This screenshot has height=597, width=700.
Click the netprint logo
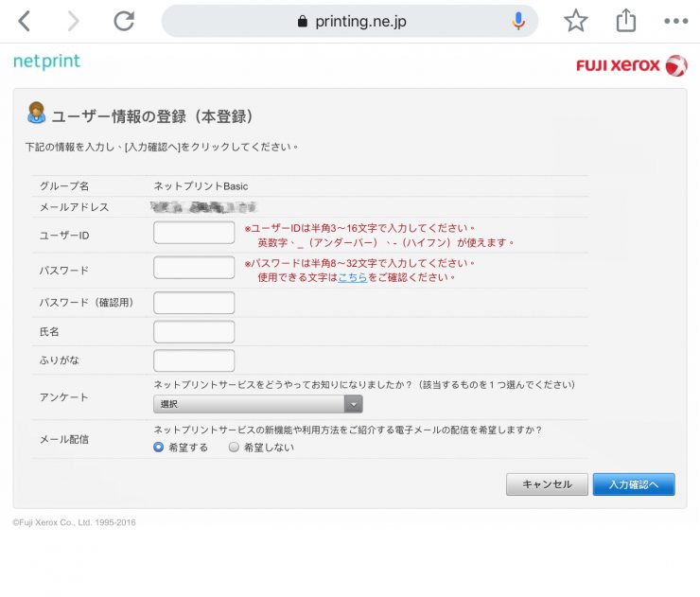tap(46, 62)
